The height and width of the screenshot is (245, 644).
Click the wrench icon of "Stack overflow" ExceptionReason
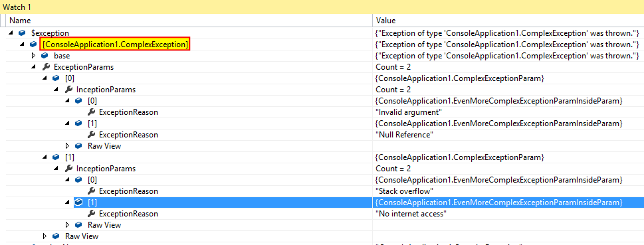(x=91, y=191)
